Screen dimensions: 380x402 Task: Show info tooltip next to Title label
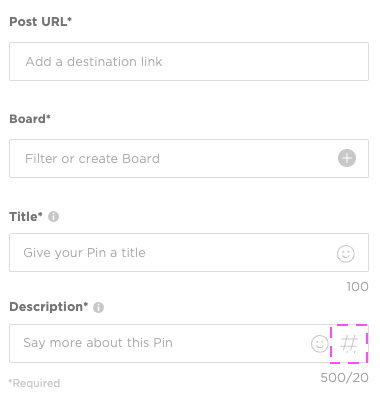tap(54, 217)
